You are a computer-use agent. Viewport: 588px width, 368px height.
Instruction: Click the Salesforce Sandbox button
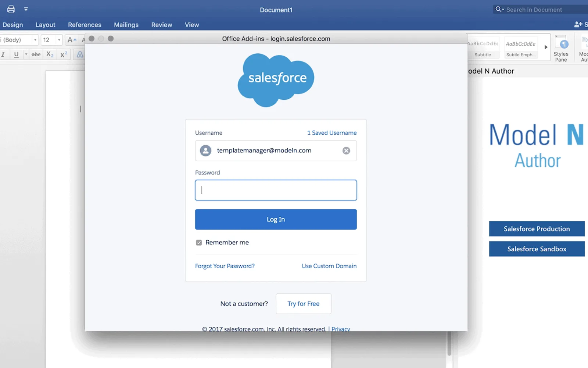pos(537,249)
